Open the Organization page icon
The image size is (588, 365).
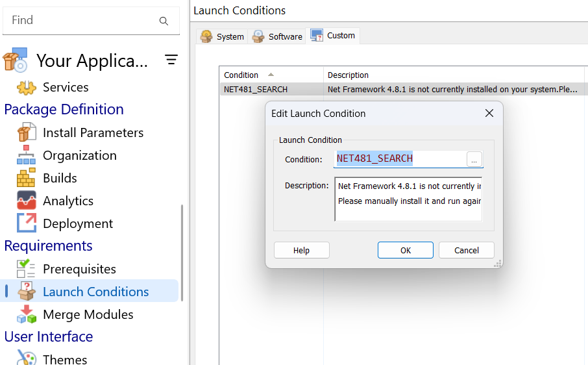tap(27, 155)
